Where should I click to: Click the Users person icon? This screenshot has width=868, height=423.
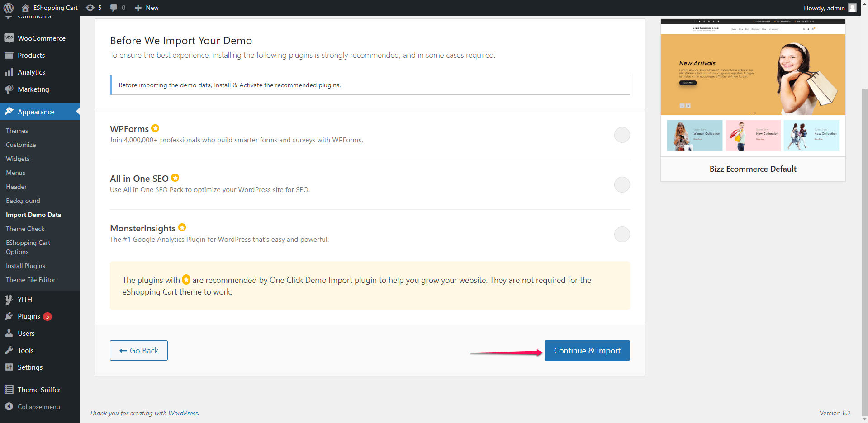click(x=9, y=333)
